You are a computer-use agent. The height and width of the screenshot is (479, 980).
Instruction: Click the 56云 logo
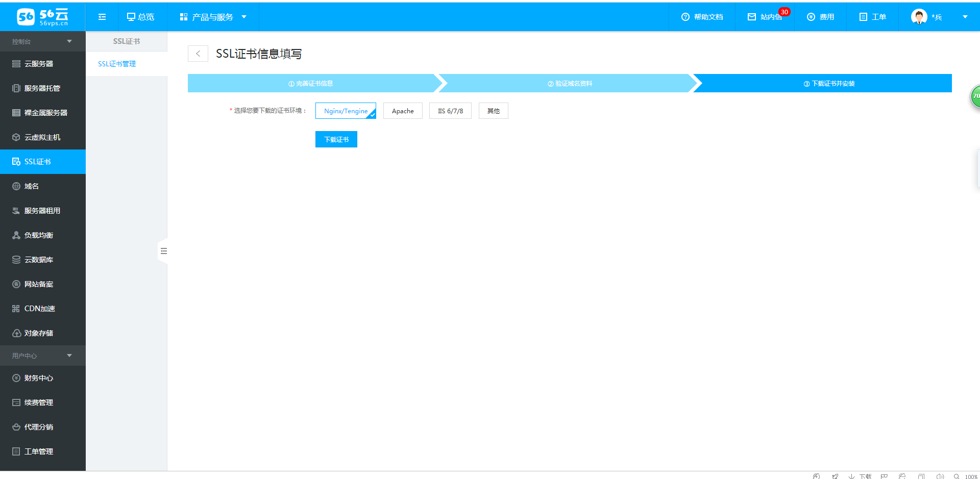click(42, 17)
